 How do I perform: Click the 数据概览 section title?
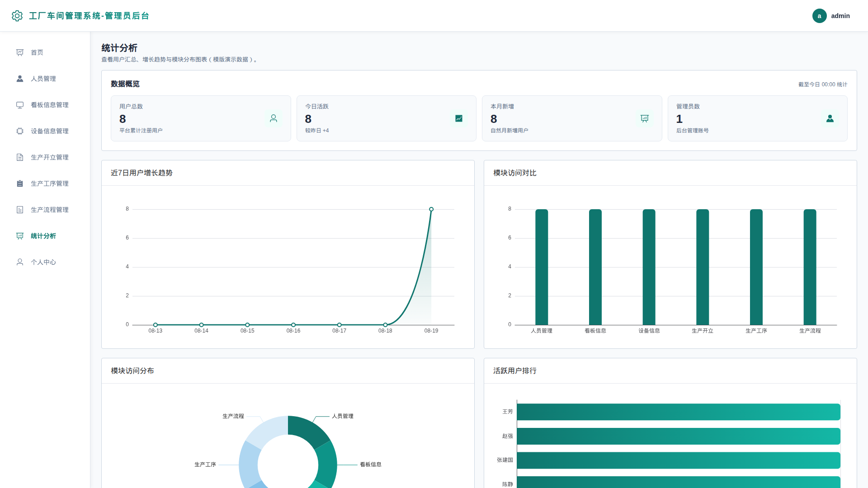125,84
